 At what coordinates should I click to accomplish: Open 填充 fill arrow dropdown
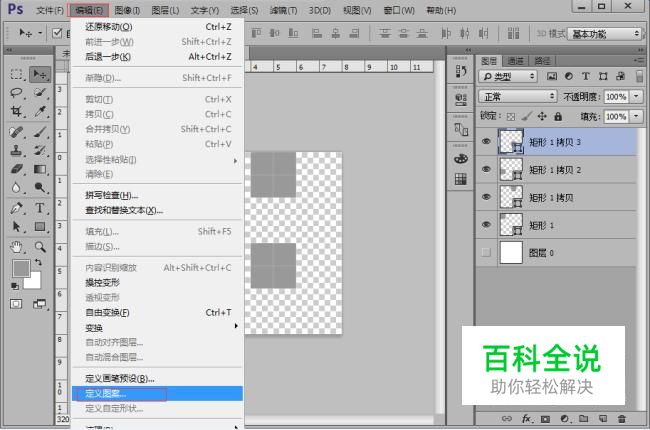(636, 117)
